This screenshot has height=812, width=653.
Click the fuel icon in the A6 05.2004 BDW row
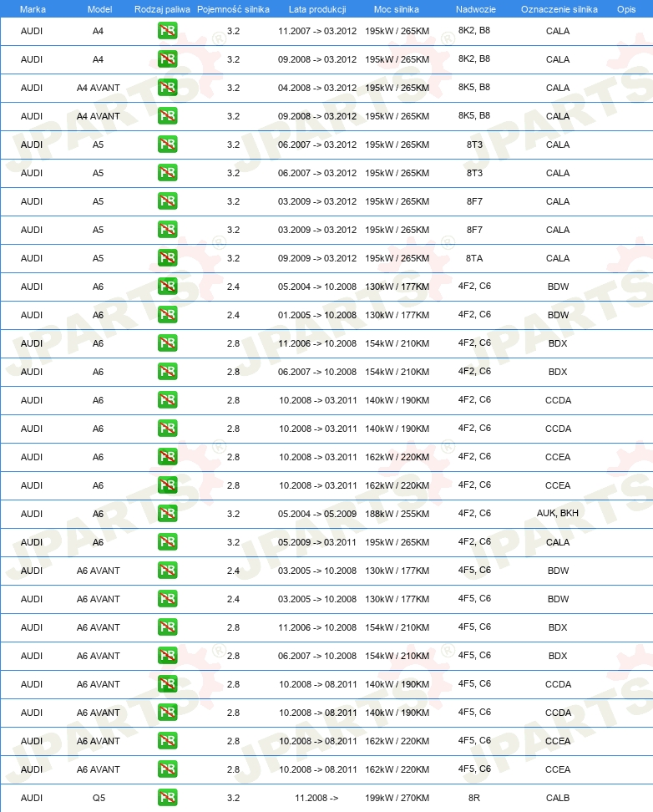pyautogui.click(x=167, y=287)
